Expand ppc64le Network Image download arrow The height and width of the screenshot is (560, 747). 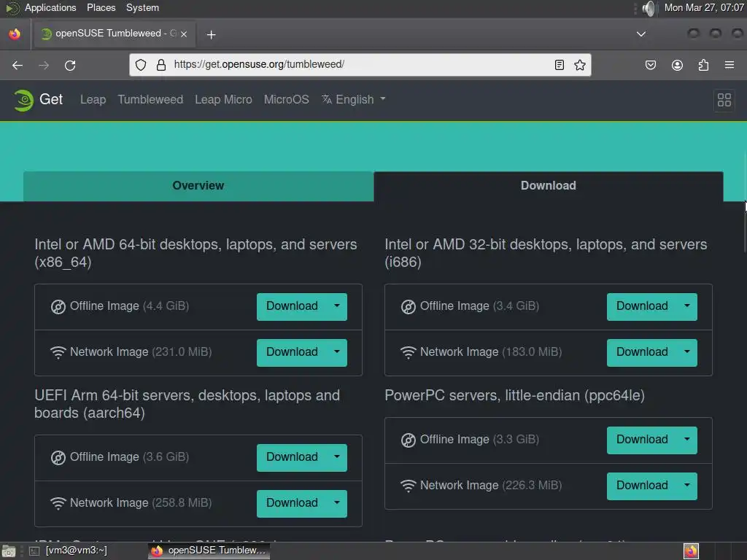click(x=687, y=486)
